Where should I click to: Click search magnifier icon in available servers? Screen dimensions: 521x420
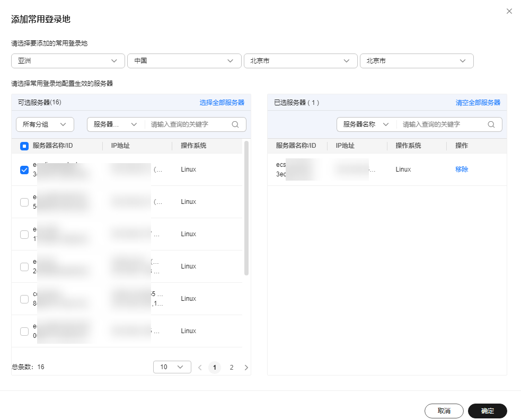pyautogui.click(x=235, y=124)
